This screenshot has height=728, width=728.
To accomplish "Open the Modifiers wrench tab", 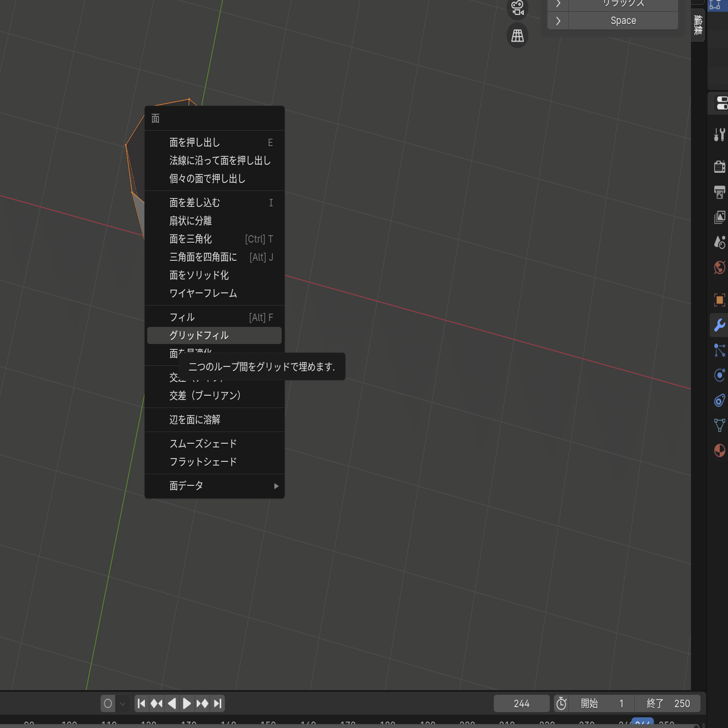I will click(719, 325).
